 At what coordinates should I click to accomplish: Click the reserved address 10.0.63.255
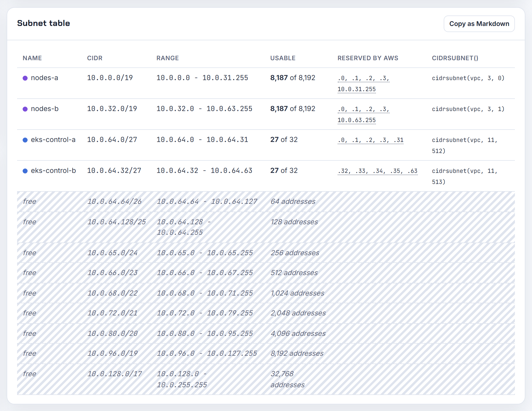pos(357,120)
